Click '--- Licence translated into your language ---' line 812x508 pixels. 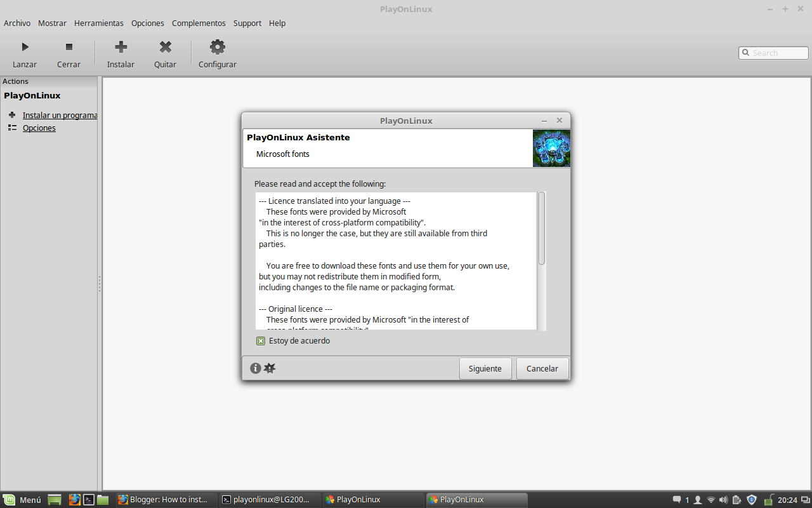334,201
